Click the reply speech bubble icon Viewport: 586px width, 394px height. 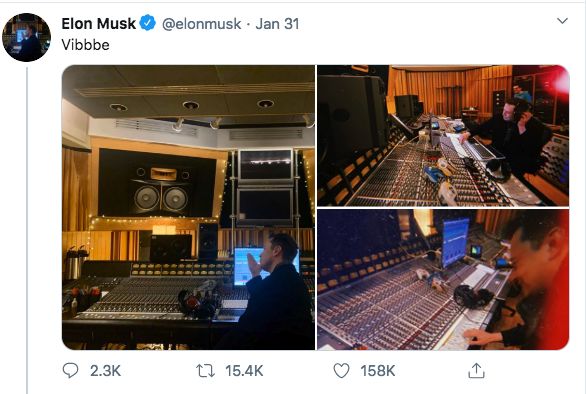[x=70, y=370]
